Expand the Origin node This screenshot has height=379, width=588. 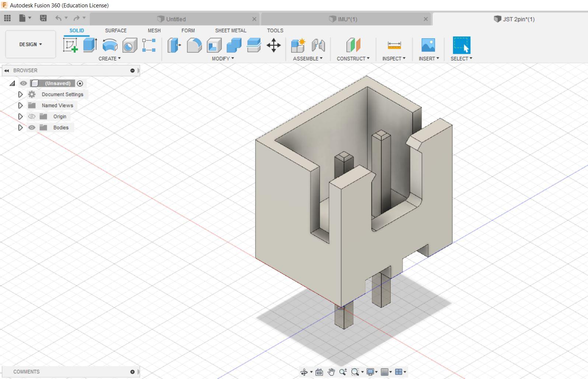point(20,116)
